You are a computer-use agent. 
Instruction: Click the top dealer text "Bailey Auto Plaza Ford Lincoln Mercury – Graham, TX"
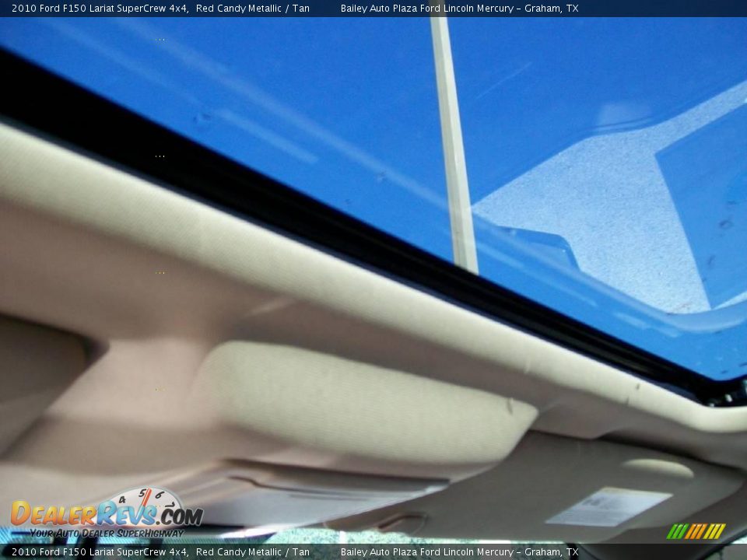(459, 8)
